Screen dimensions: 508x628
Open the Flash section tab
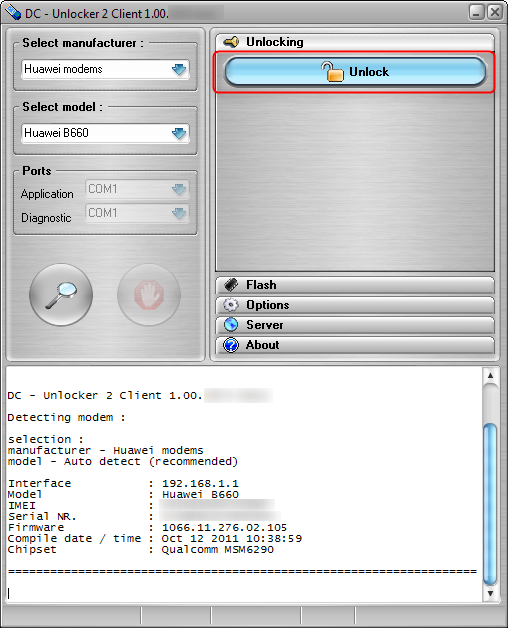[x=355, y=285]
